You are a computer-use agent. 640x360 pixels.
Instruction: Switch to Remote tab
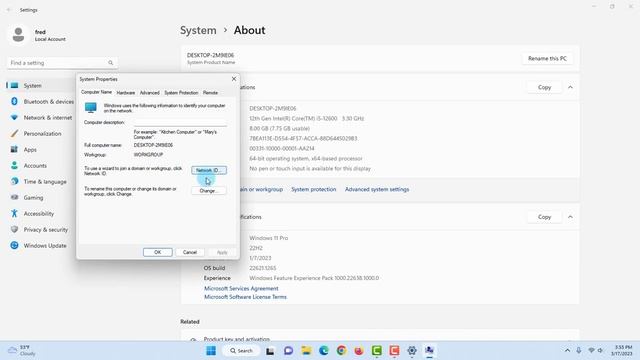pos(210,93)
